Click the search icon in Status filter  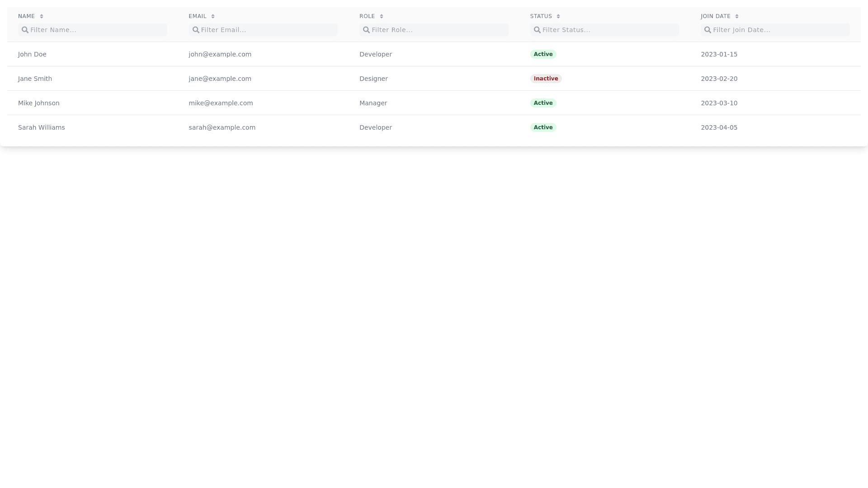(x=537, y=30)
